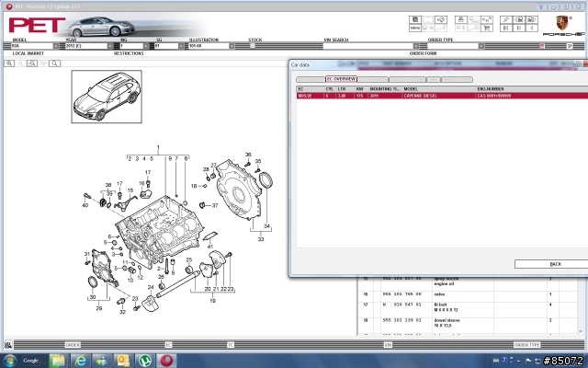This screenshot has width=588, height=368.
Task: Click the Cayenne thumbnail image above the diagram
Action: tap(107, 97)
